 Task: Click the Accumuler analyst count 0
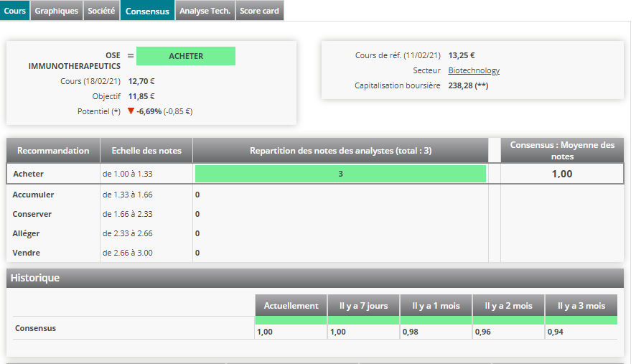(197, 195)
